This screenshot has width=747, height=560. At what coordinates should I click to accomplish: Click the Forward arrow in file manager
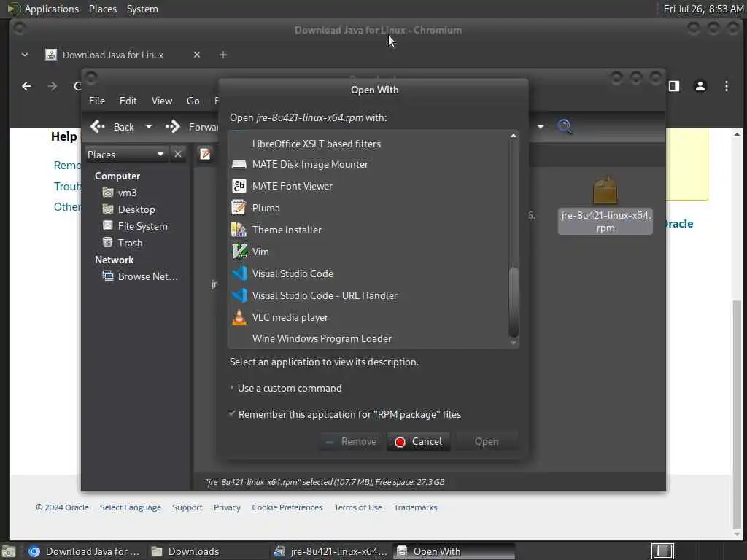pos(172,127)
